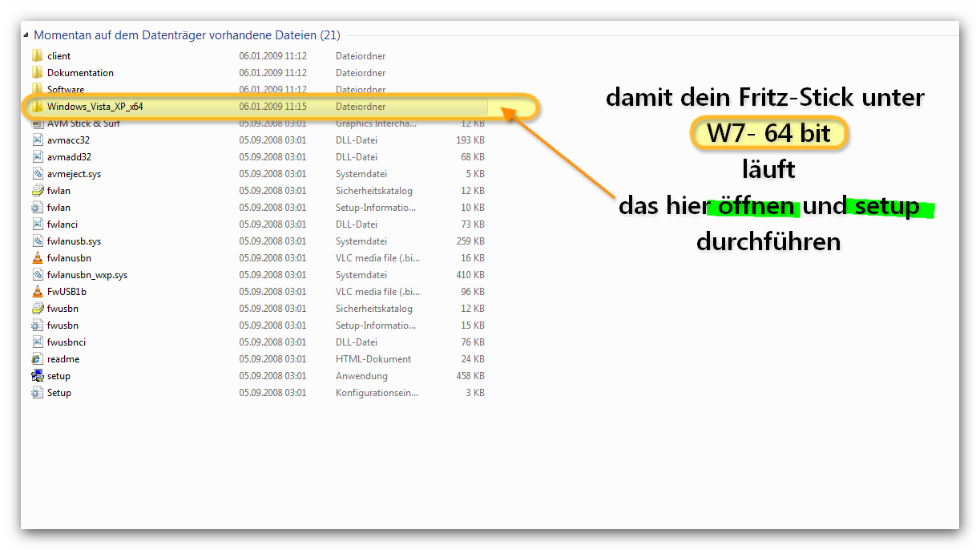This screenshot has width=980, height=550.
Task: Click the 'Anwendung' type cell of setup
Action: click(x=361, y=376)
